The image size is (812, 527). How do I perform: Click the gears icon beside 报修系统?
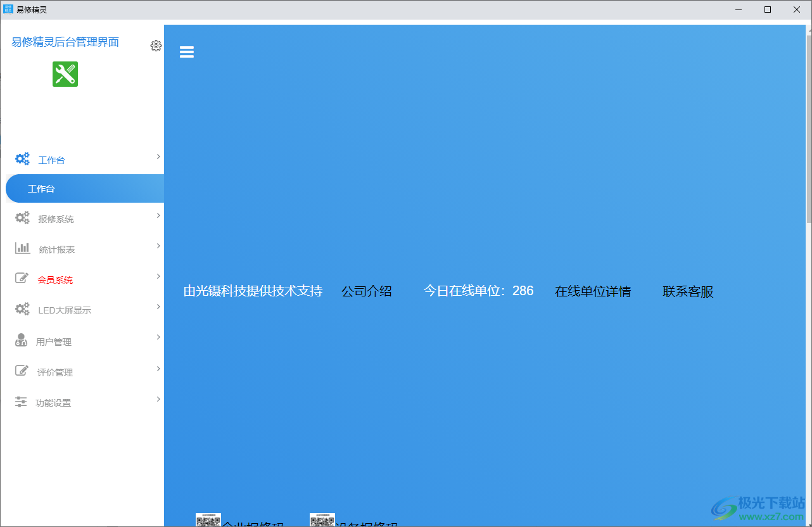point(22,218)
